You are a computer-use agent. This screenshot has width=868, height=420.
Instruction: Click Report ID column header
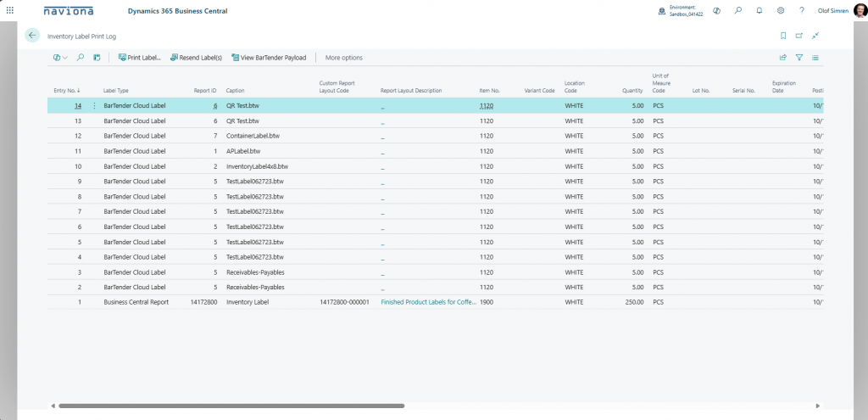(205, 90)
